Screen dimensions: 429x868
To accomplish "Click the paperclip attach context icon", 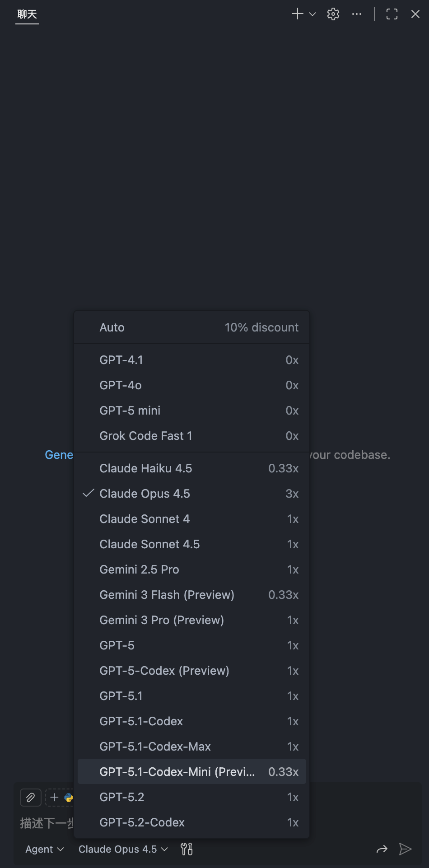I will 31,798.
